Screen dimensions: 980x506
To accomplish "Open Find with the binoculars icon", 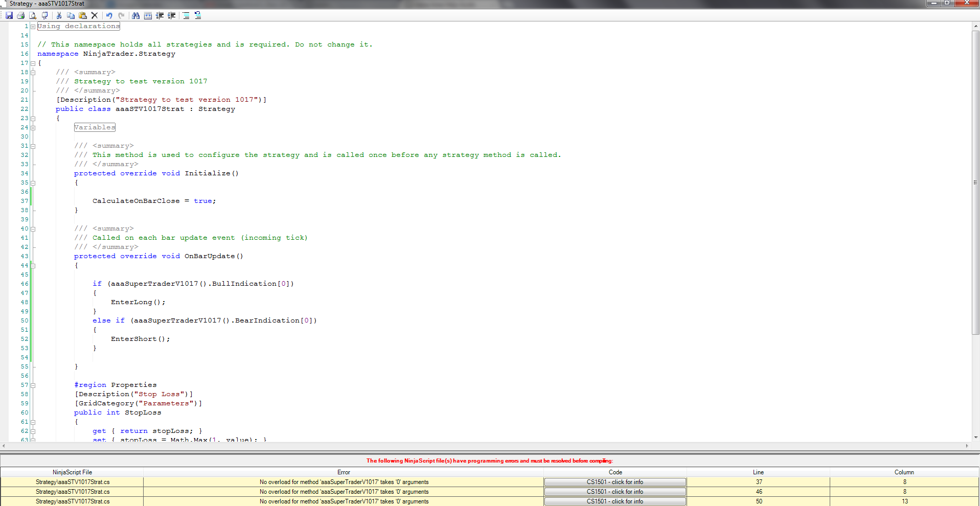I will 135,15.
